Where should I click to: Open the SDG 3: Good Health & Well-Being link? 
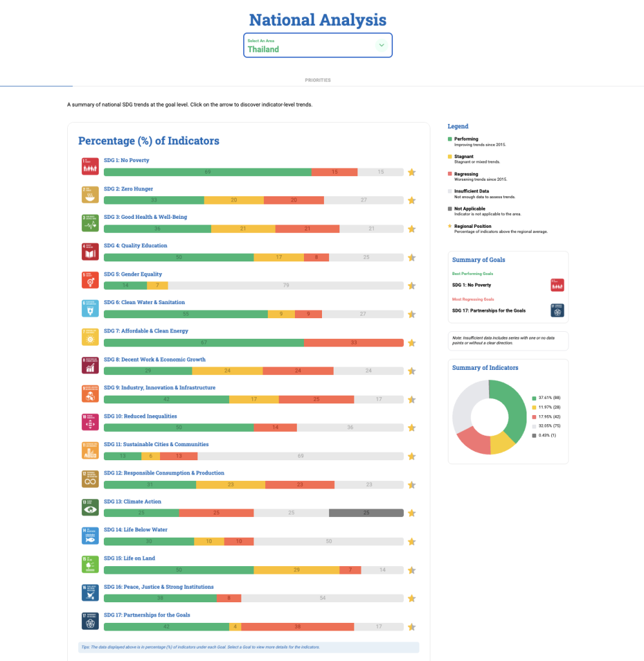[145, 217]
